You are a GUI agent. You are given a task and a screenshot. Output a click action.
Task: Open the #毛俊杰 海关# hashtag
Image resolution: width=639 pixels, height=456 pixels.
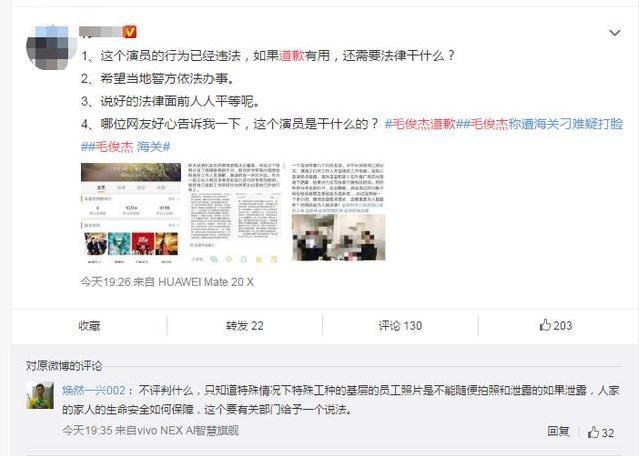tap(126, 146)
